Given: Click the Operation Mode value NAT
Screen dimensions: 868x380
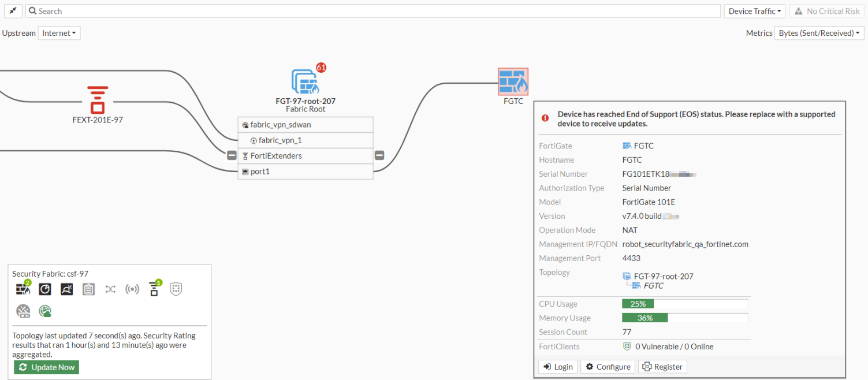Looking at the screenshot, I should point(630,230).
